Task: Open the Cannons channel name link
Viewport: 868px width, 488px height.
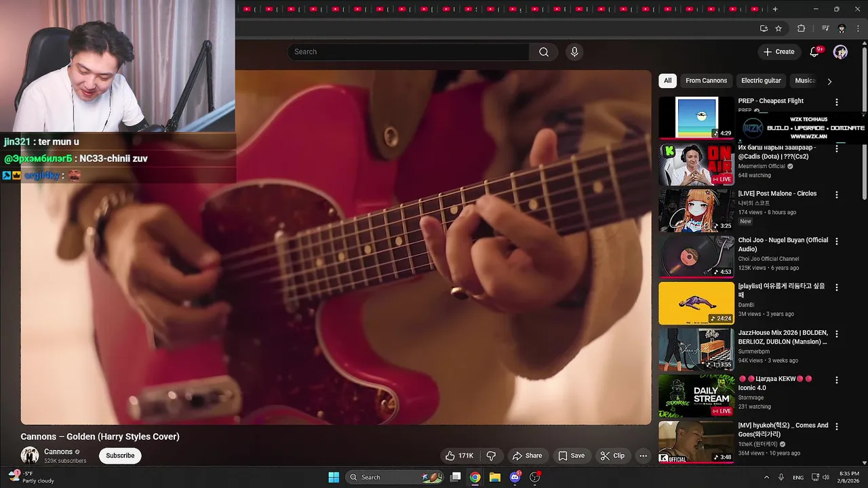Action: (x=58, y=451)
